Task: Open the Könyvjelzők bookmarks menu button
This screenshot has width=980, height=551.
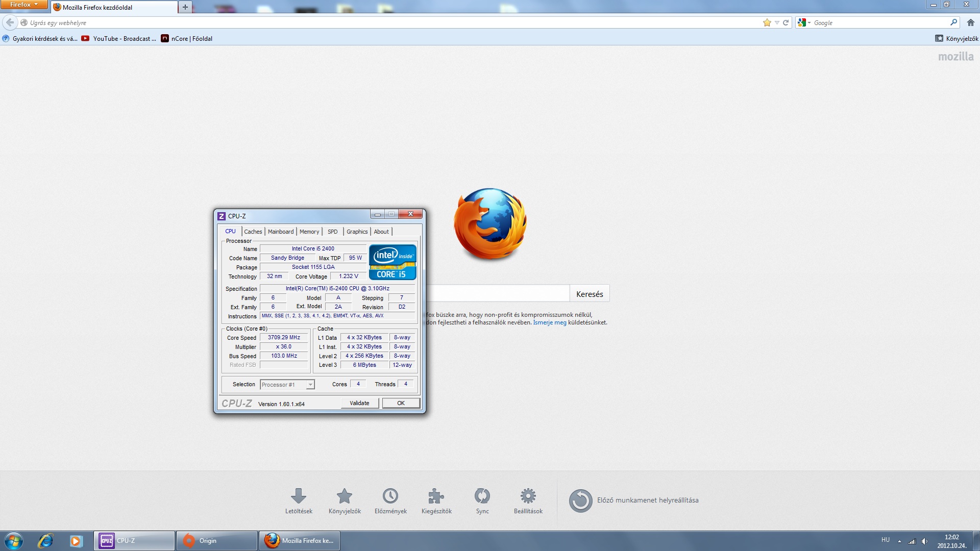Action: 957,38
